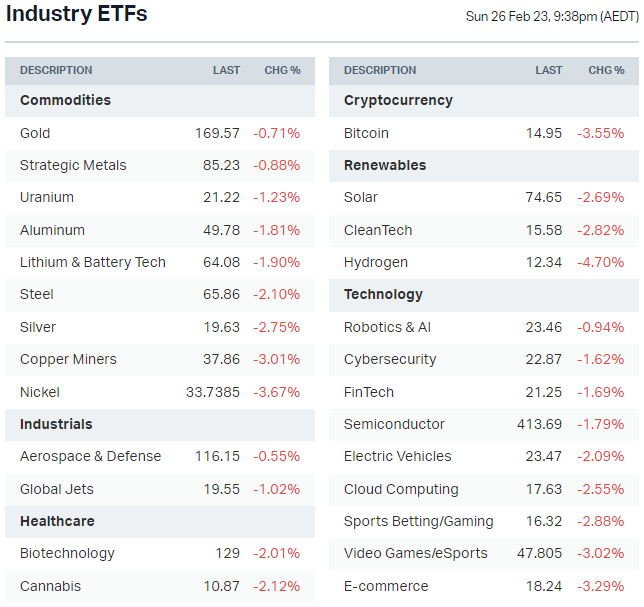Sort left table by CHG % header
This screenshot has height=607, width=644.
[282, 70]
